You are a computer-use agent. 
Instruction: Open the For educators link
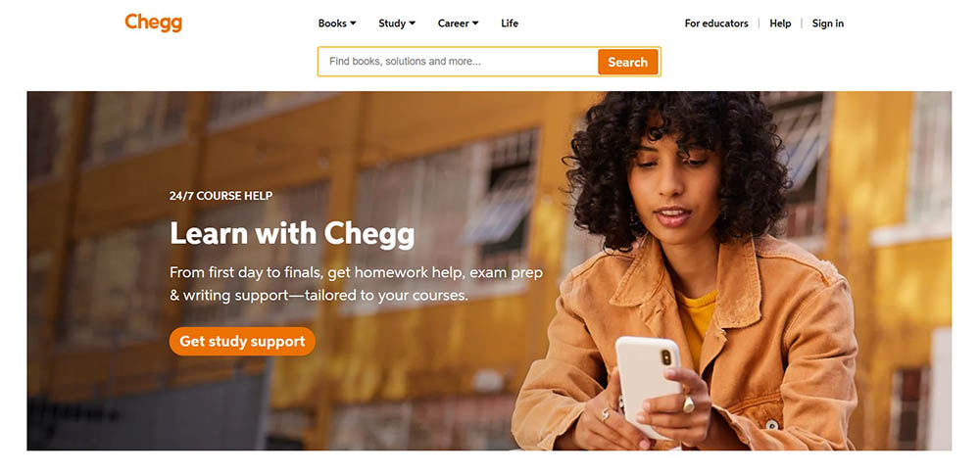716,24
